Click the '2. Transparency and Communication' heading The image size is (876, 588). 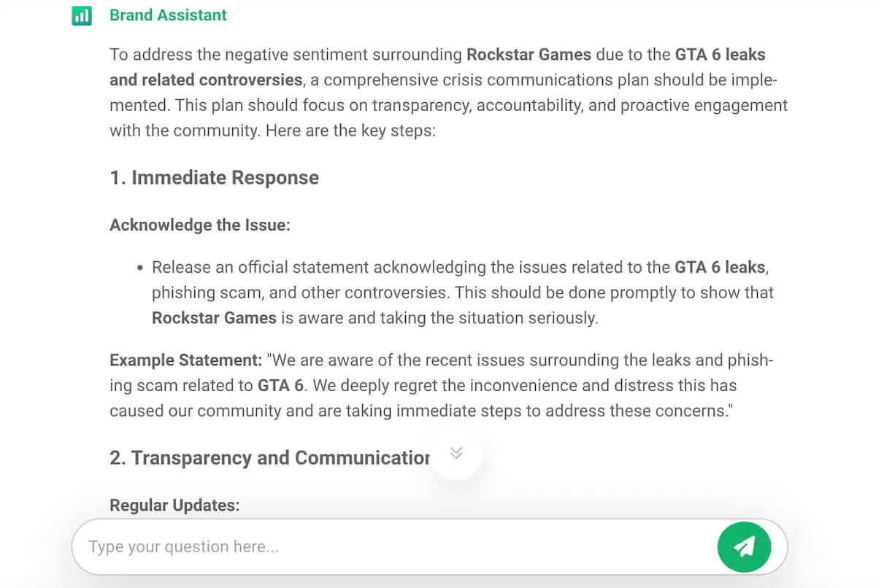point(270,457)
